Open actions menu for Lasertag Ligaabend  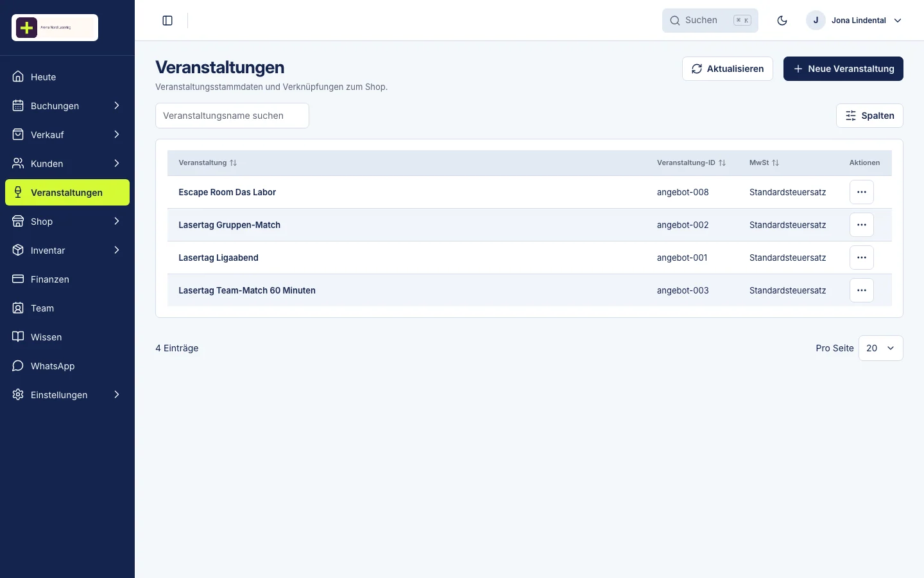[x=862, y=258]
